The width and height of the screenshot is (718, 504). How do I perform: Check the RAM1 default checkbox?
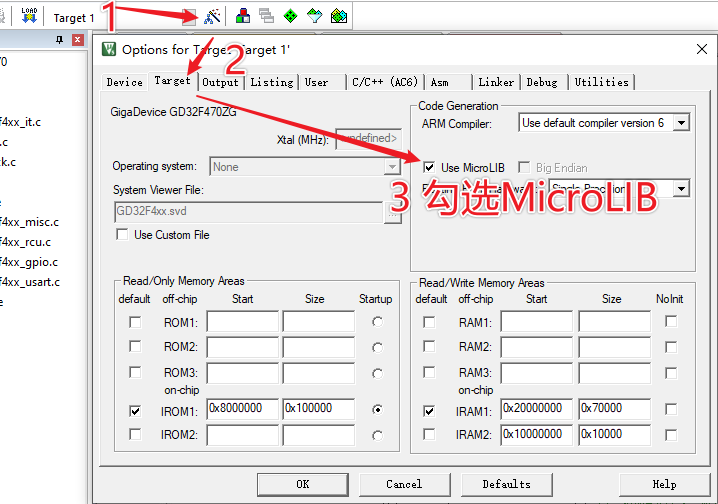pyautogui.click(x=429, y=322)
